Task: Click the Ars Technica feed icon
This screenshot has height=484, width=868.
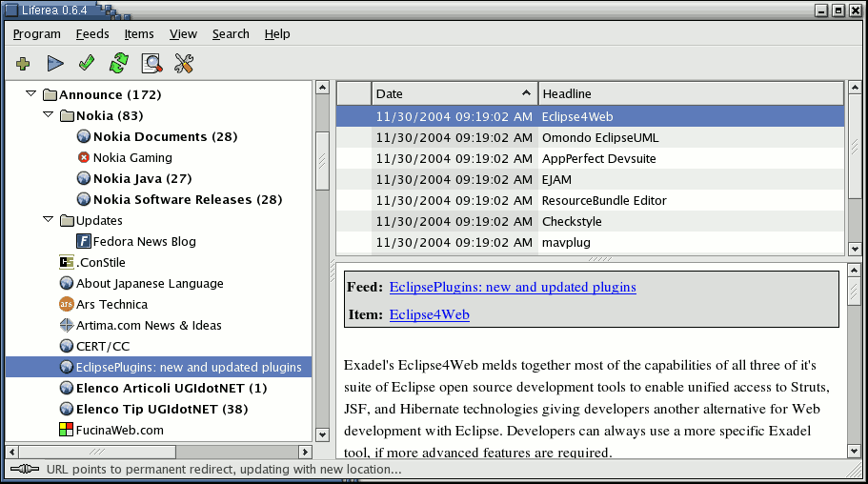Action: (x=67, y=304)
